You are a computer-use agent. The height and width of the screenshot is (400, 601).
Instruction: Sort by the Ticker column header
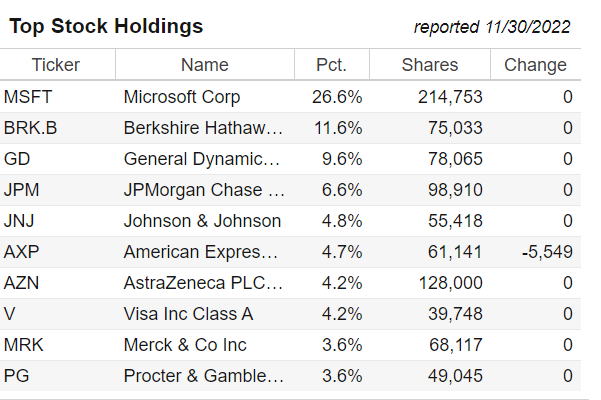[x=56, y=65]
